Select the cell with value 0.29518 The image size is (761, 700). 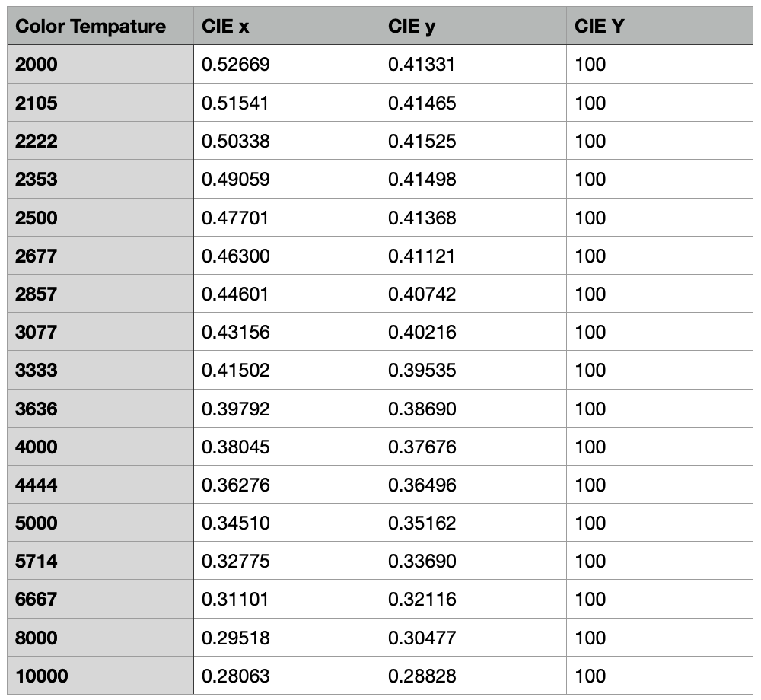236,638
